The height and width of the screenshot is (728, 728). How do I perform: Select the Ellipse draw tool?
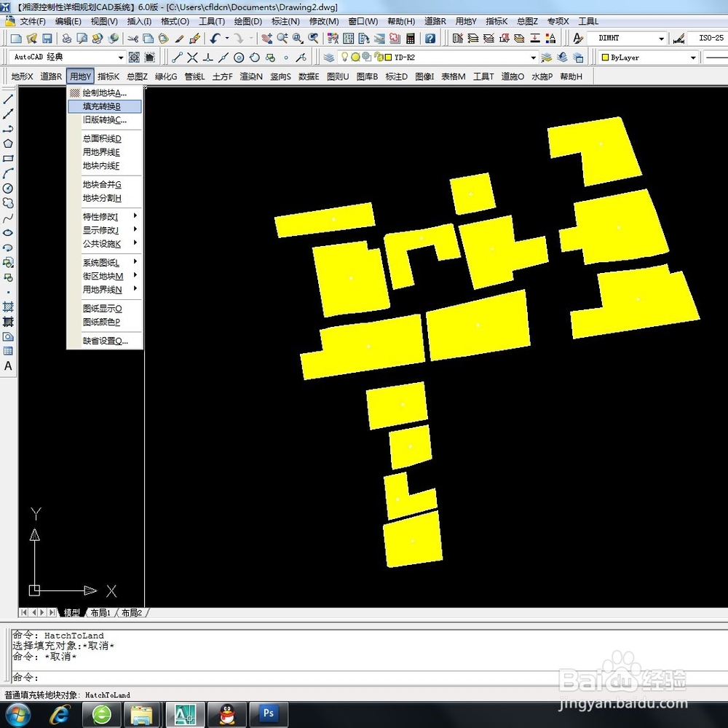click(8, 233)
